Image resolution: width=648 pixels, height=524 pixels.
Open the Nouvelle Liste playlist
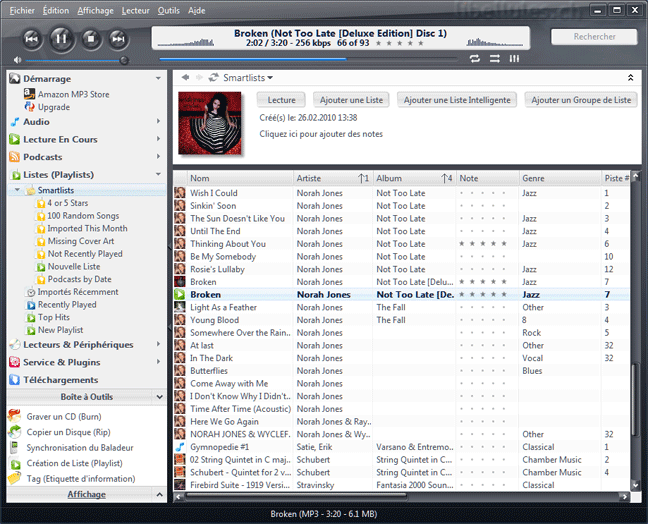tap(74, 267)
